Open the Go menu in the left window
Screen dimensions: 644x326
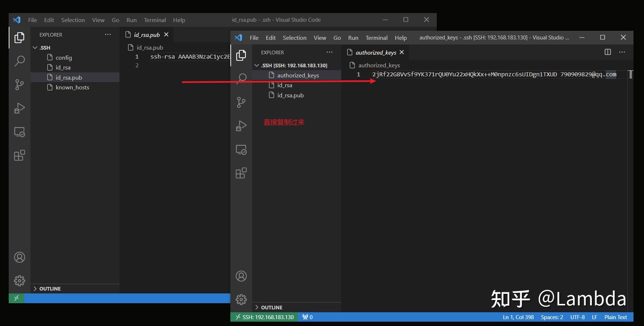115,20
